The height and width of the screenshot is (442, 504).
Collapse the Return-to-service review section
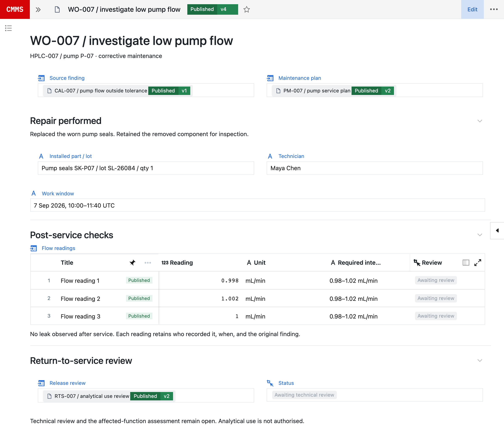point(480,360)
